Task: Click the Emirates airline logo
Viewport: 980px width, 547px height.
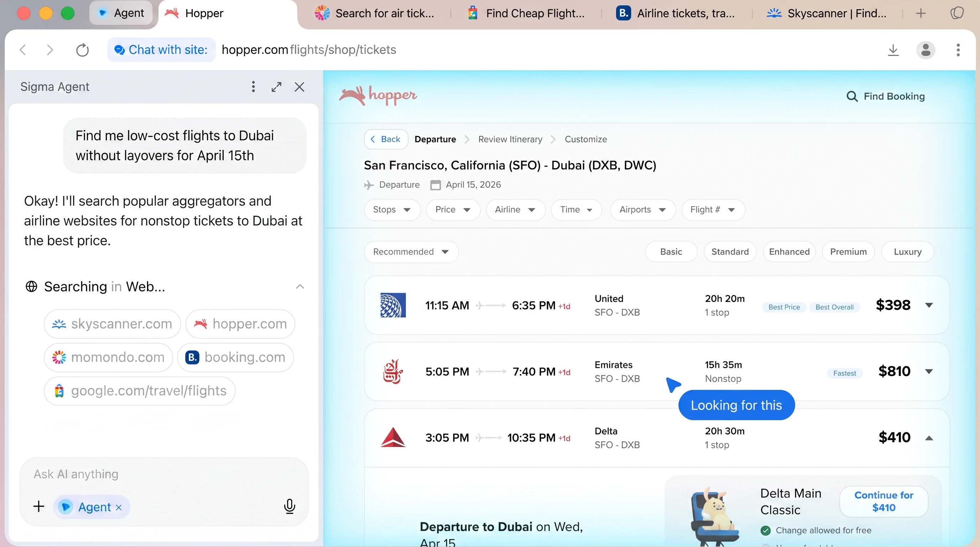Action: (x=393, y=371)
